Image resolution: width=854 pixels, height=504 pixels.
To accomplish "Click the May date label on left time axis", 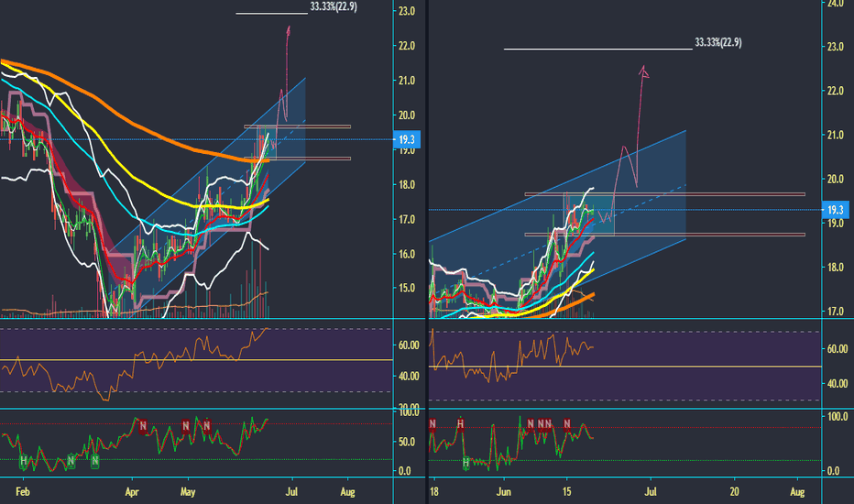I will coord(187,491).
